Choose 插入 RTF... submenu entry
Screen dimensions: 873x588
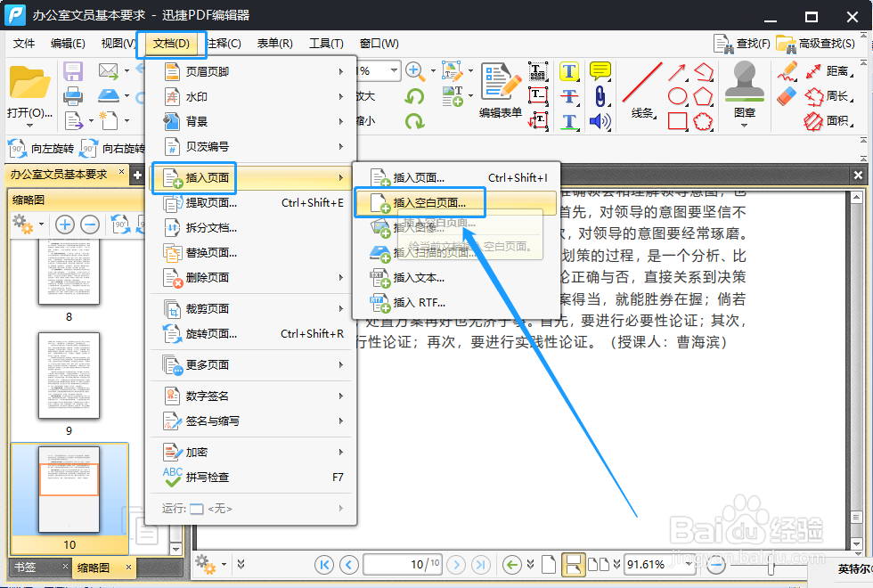pyautogui.click(x=456, y=302)
